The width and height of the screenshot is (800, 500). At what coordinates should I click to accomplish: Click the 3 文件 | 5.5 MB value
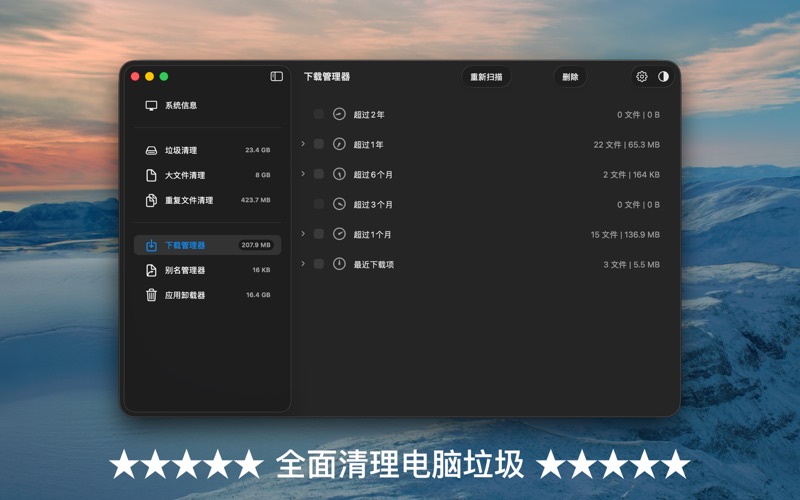pyautogui.click(x=632, y=264)
